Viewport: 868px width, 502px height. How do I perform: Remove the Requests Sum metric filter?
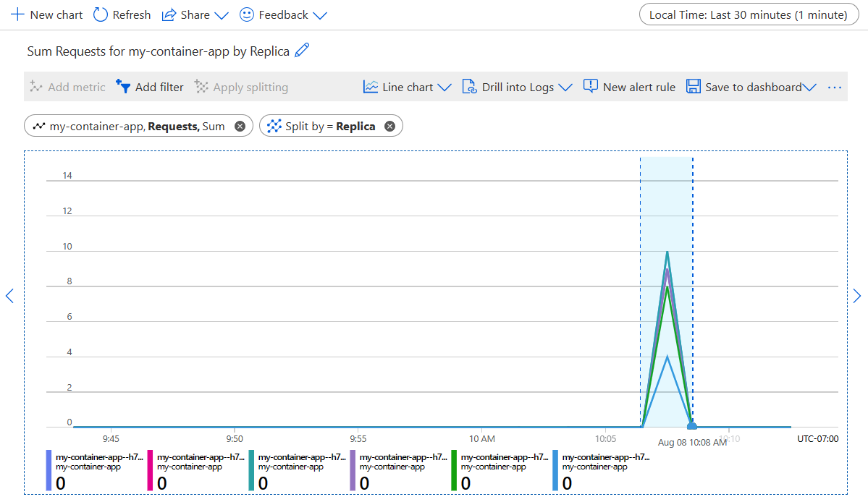239,125
